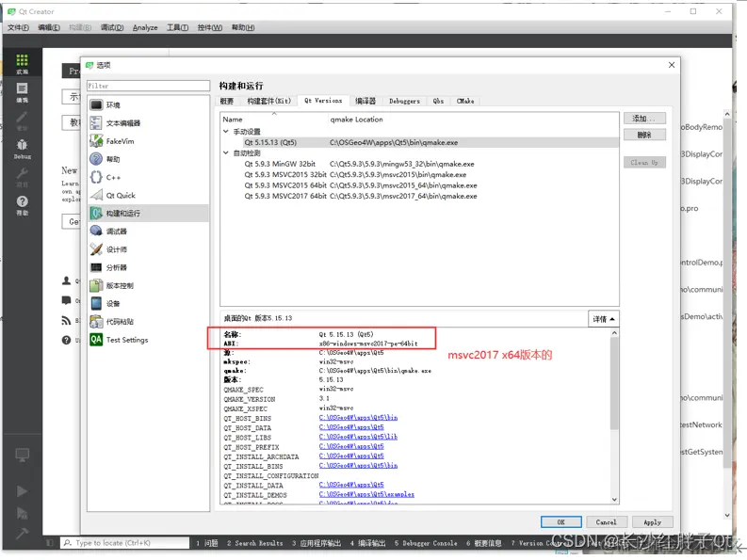Select the 设备 Devices category
The height and width of the screenshot is (560, 747).
(x=149, y=303)
